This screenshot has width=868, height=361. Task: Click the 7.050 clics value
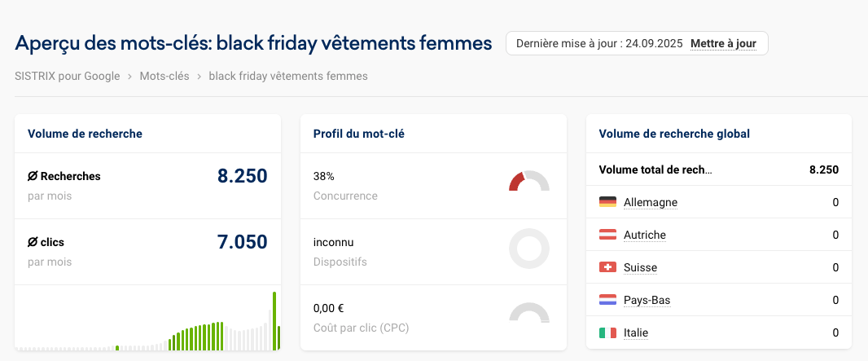tap(242, 241)
